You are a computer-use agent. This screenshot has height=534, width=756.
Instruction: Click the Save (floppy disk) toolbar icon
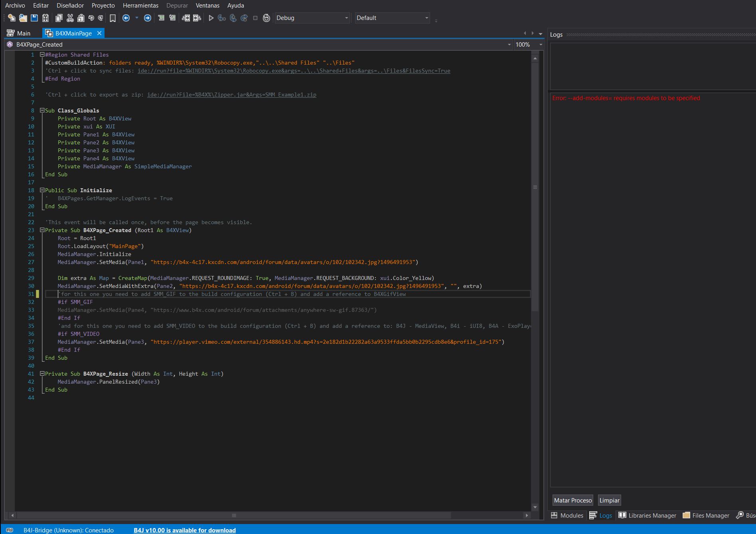(34, 18)
